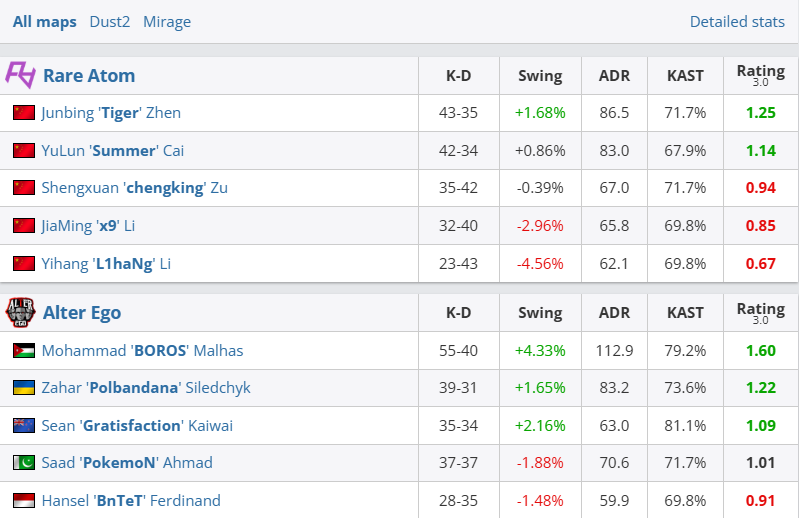Open Yihang 'L1haNg' Li's profile
The height and width of the screenshot is (518, 799).
(106, 264)
